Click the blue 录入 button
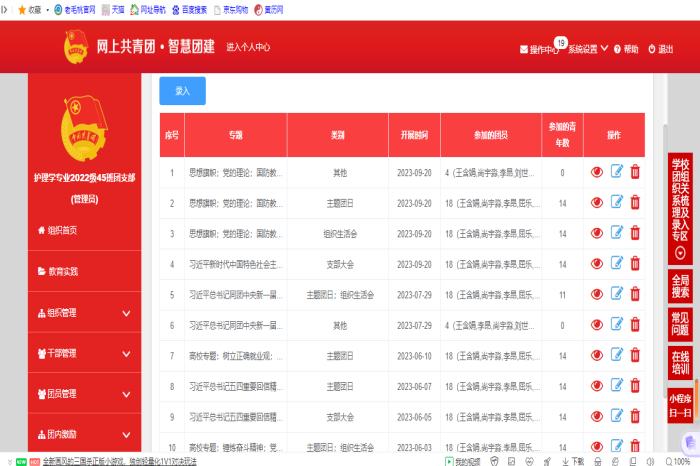Screen dimensions: 700x466 [x=182, y=91]
